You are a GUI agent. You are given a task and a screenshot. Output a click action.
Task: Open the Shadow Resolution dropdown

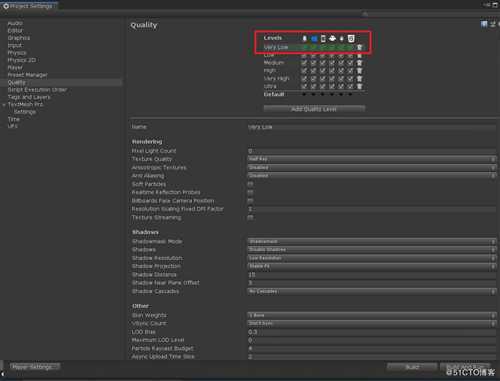pos(372,258)
